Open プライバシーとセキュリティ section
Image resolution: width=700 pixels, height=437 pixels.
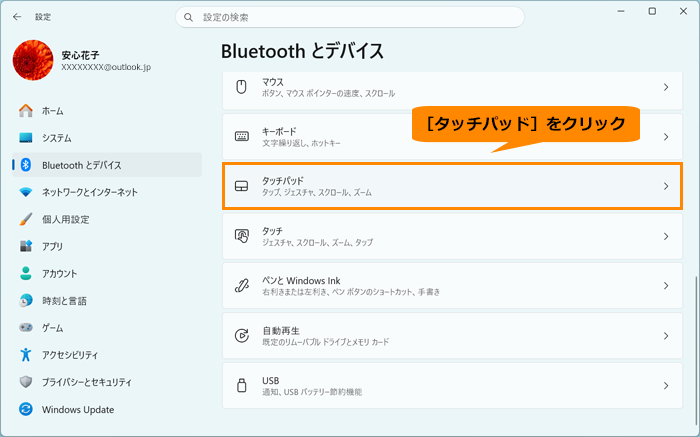click(107, 382)
